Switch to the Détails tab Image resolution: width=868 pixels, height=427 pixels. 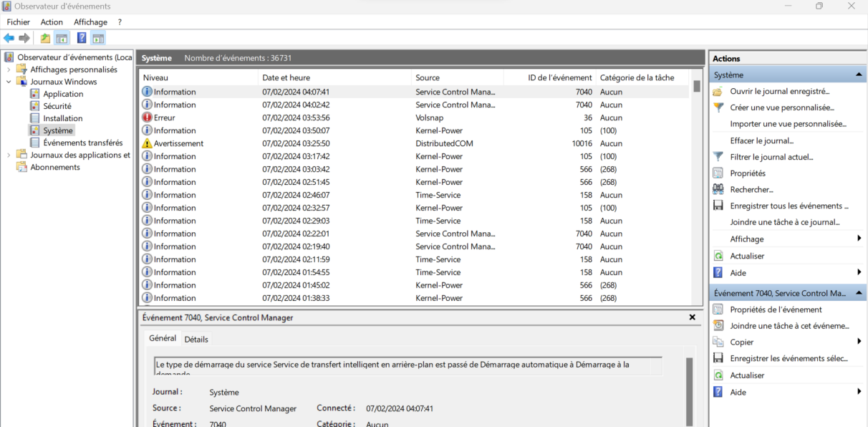tap(196, 339)
